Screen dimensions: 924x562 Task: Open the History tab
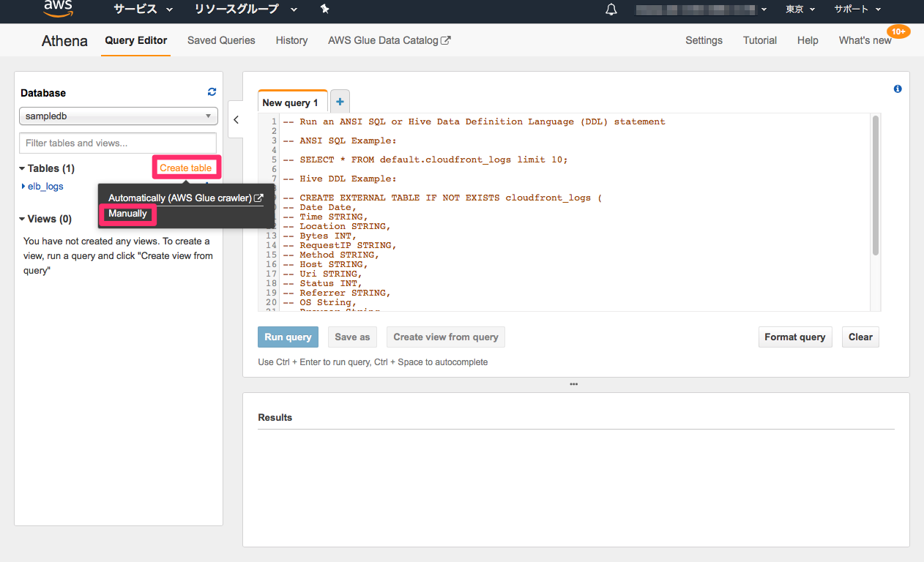click(291, 40)
